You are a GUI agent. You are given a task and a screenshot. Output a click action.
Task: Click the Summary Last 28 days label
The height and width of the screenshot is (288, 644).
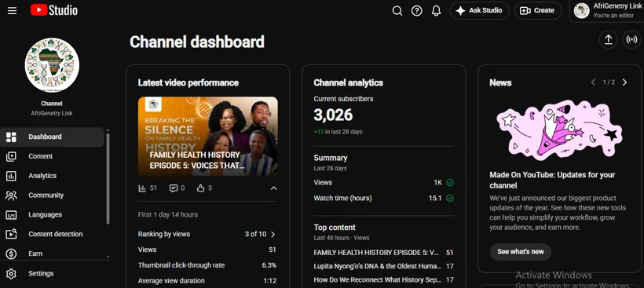point(331,162)
